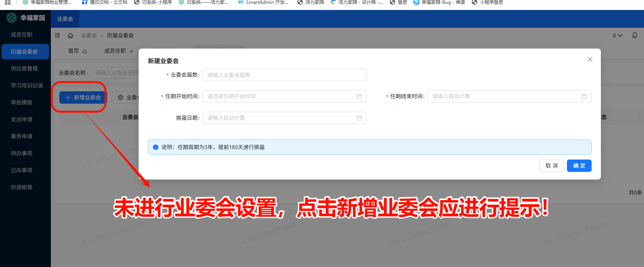Switch to the 成员任职 tab
Screen dimensions: 644x267
click(115, 51)
